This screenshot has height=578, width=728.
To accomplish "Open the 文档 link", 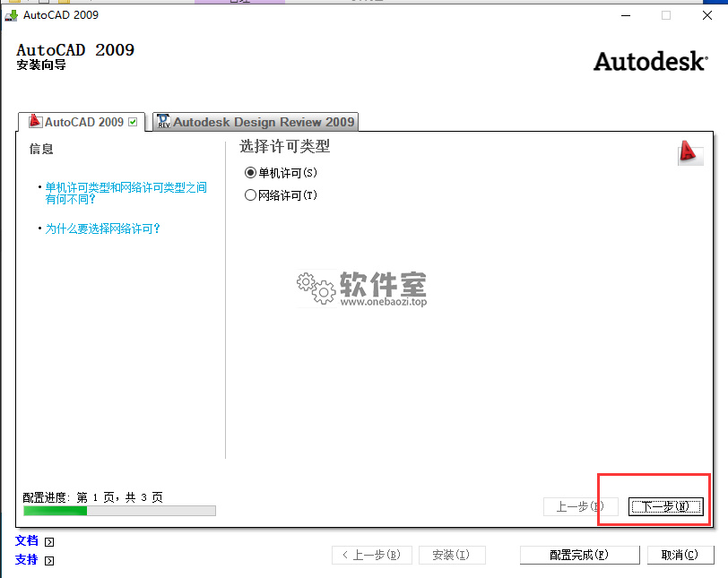I will click(27, 541).
